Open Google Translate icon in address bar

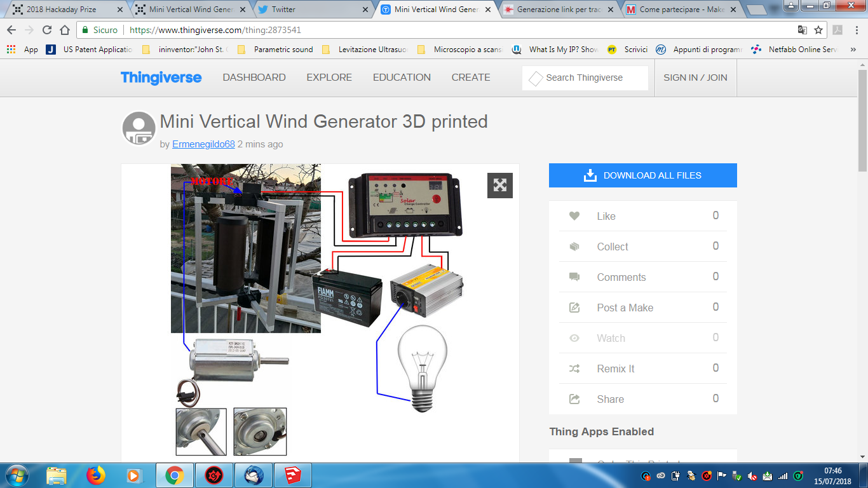click(803, 30)
